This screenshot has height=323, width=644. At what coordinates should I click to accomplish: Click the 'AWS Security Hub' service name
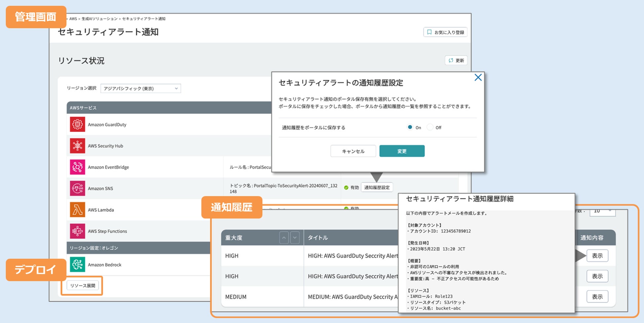(105, 146)
